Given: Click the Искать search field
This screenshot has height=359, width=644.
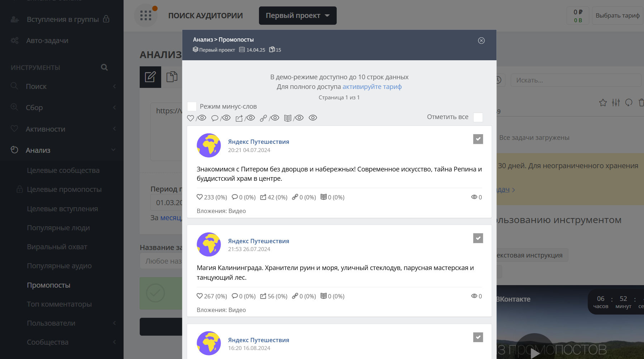Looking at the screenshot, I should click(x=575, y=80).
